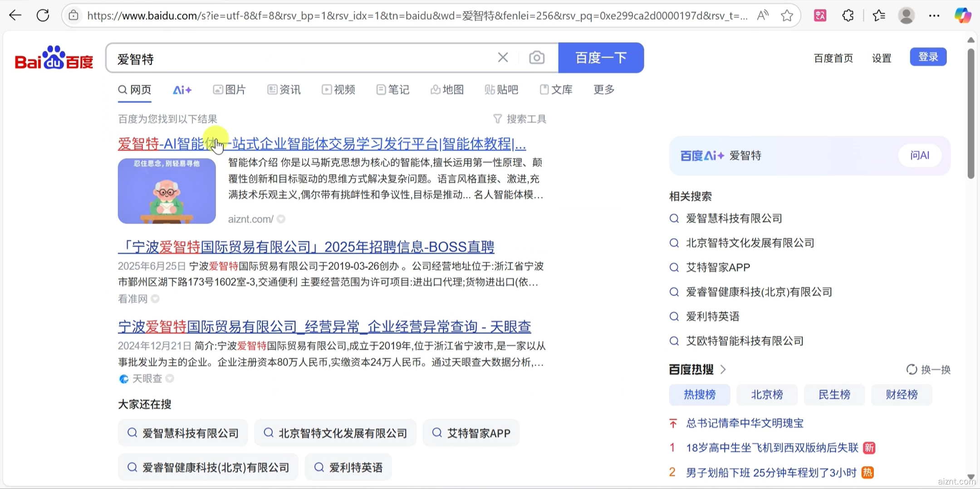Switch to the Ai+ tab

(x=182, y=90)
